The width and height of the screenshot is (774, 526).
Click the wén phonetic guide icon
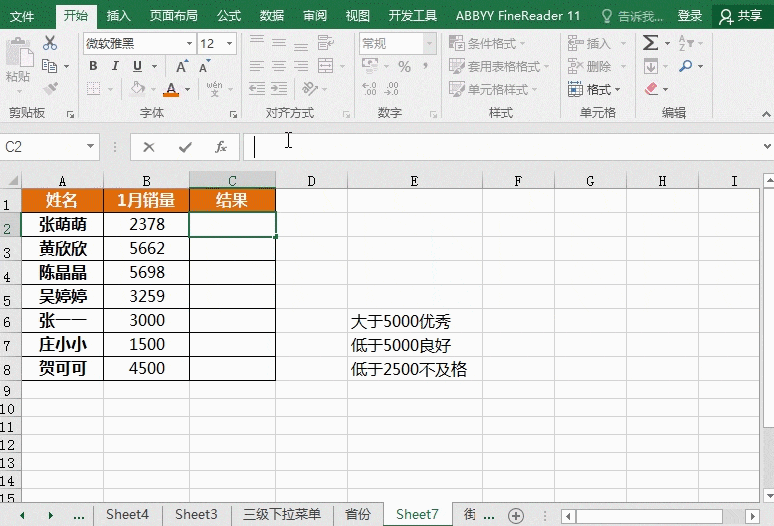214,89
